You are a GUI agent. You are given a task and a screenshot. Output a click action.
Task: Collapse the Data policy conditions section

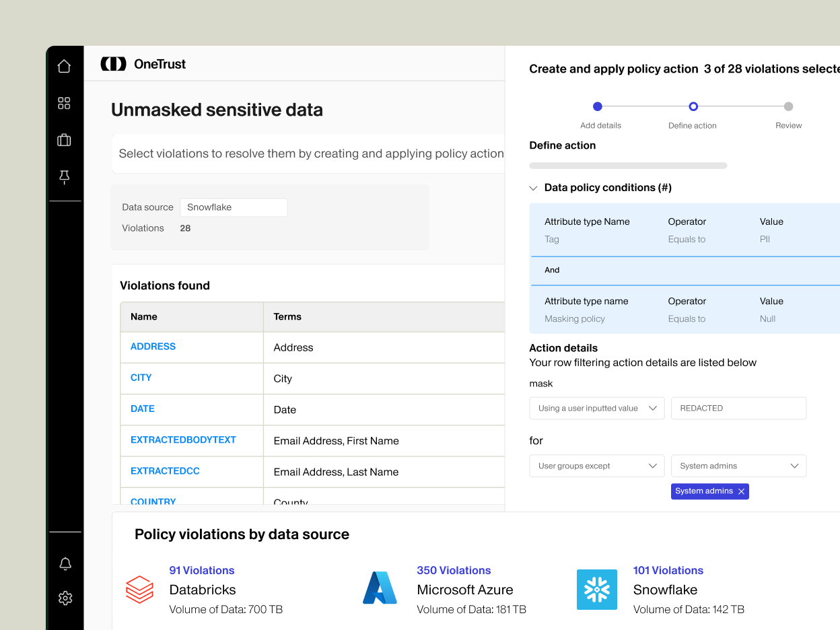pos(533,188)
